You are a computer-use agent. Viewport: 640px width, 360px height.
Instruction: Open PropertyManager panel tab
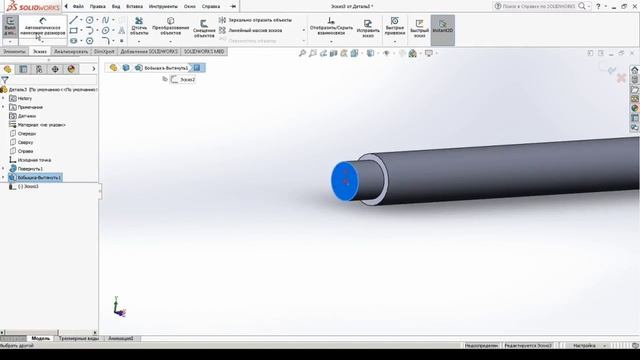[23, 69]
